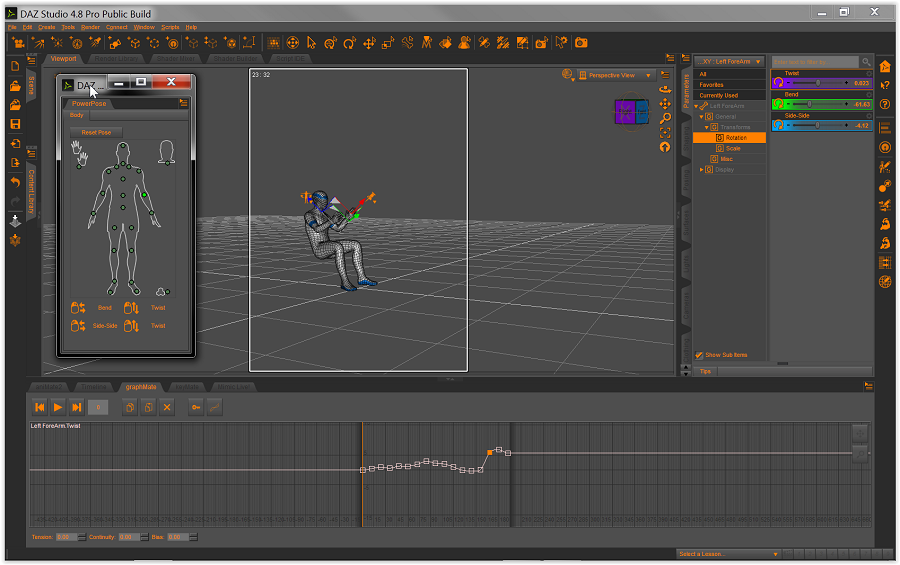Click the Reset Pose button
This screenshot has width=900, height=565.
[x=96, y=132]
